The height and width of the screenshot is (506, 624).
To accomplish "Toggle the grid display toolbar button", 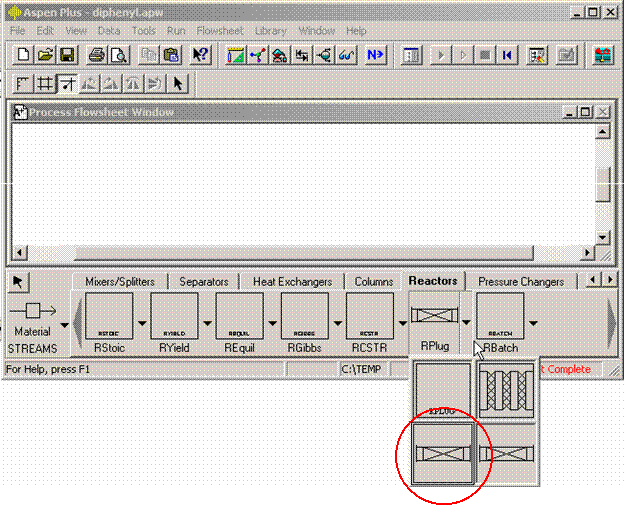I will coord(45,84).
